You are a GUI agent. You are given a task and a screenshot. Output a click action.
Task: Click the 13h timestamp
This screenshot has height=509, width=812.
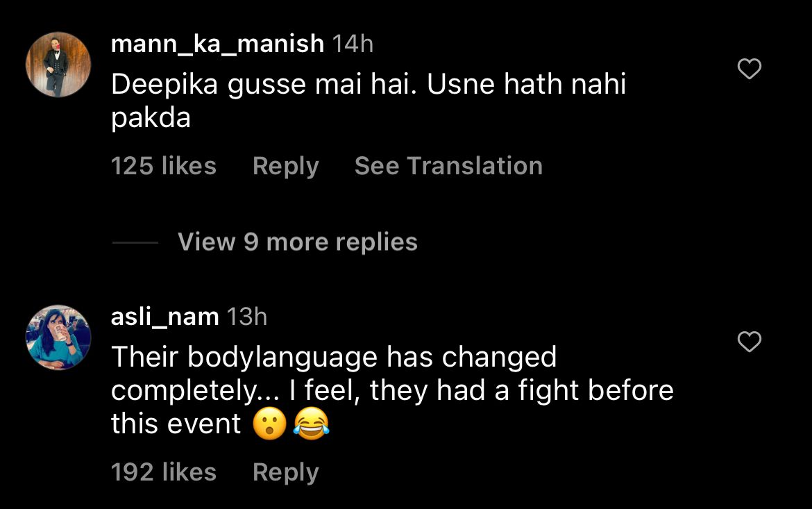247,317
